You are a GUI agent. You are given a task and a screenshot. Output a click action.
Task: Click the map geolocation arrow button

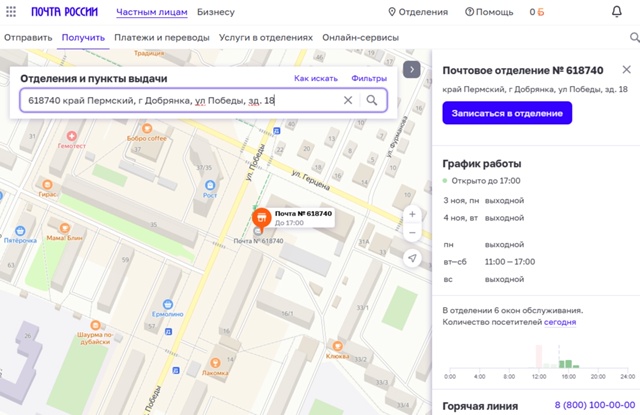[412, 258]
